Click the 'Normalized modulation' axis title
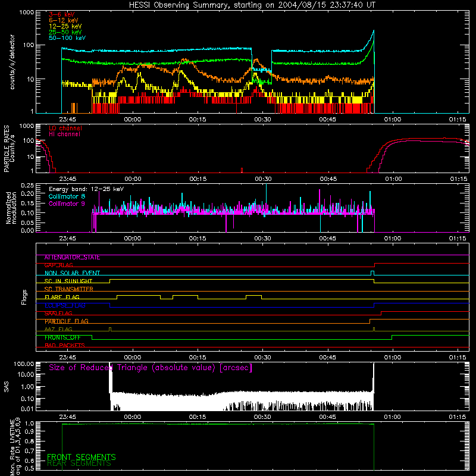 pos(11,208)
